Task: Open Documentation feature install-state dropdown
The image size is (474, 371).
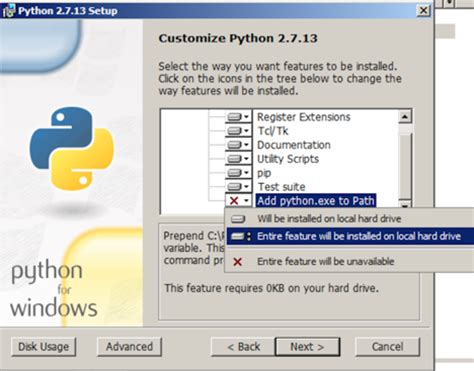Action: pos(239,145)
